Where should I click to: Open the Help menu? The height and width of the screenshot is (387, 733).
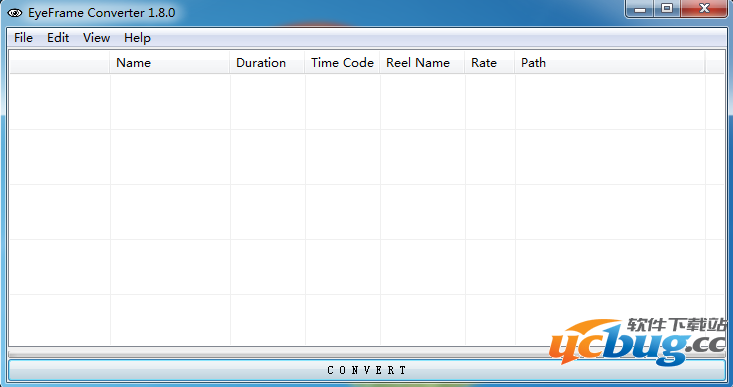coord(137,38)
